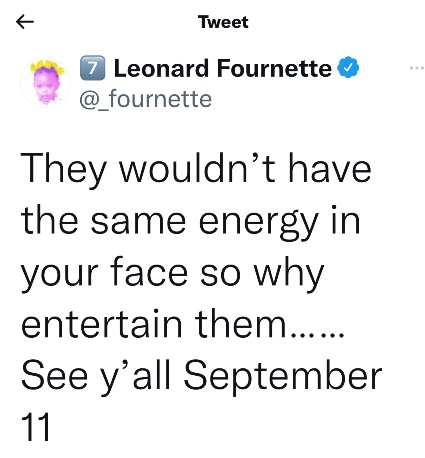Visit the @_fournette handle link
Viewport: 425px width, 458px height.
[x=145, y=99]
